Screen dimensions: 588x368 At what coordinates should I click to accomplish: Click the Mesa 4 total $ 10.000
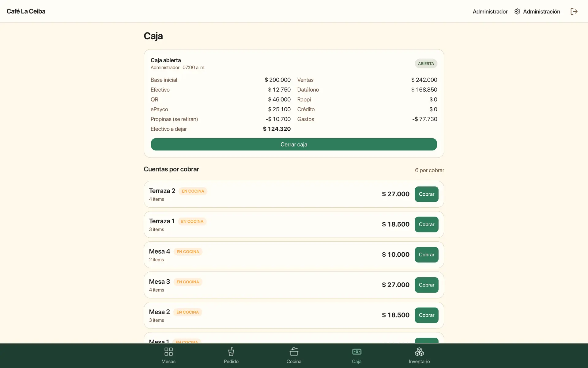tap(396, 255)
